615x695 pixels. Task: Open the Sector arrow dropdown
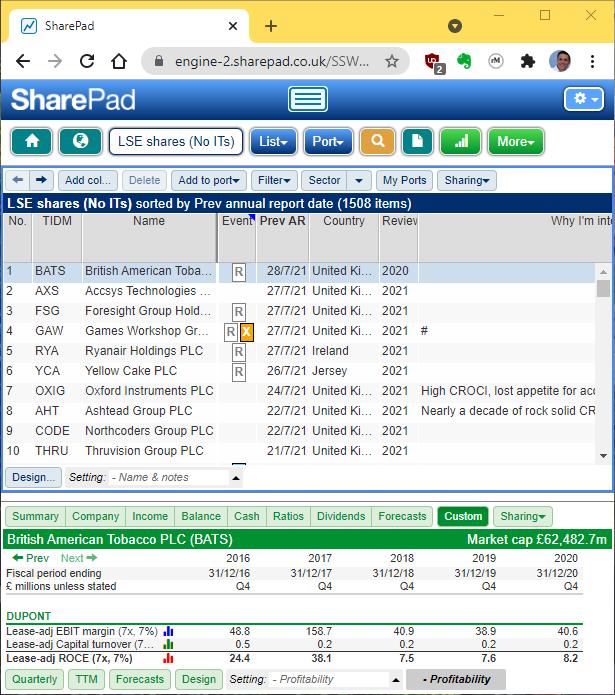pyautogui.click(x=359, y=180)
